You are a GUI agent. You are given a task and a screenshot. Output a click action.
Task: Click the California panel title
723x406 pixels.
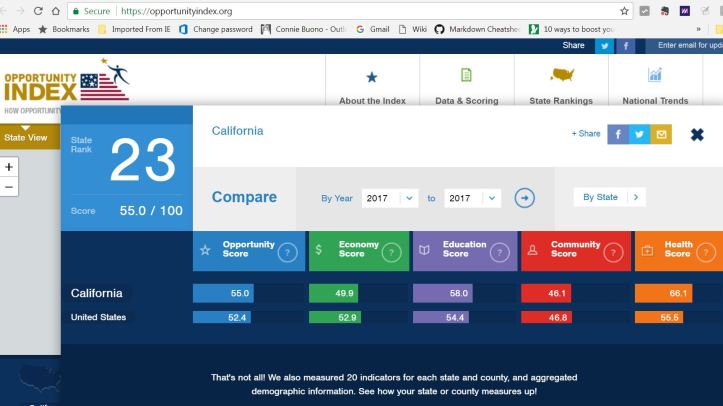tap(237, 131)
